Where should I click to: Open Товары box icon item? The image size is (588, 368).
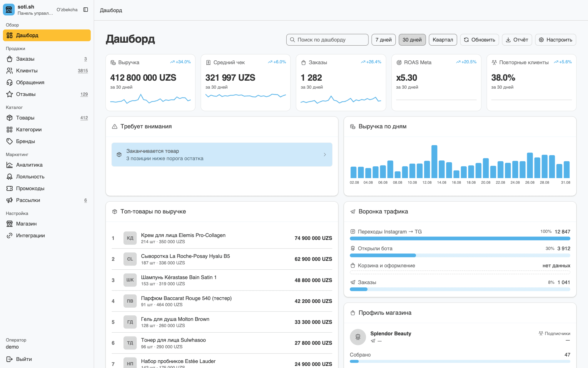click(47, 118)
